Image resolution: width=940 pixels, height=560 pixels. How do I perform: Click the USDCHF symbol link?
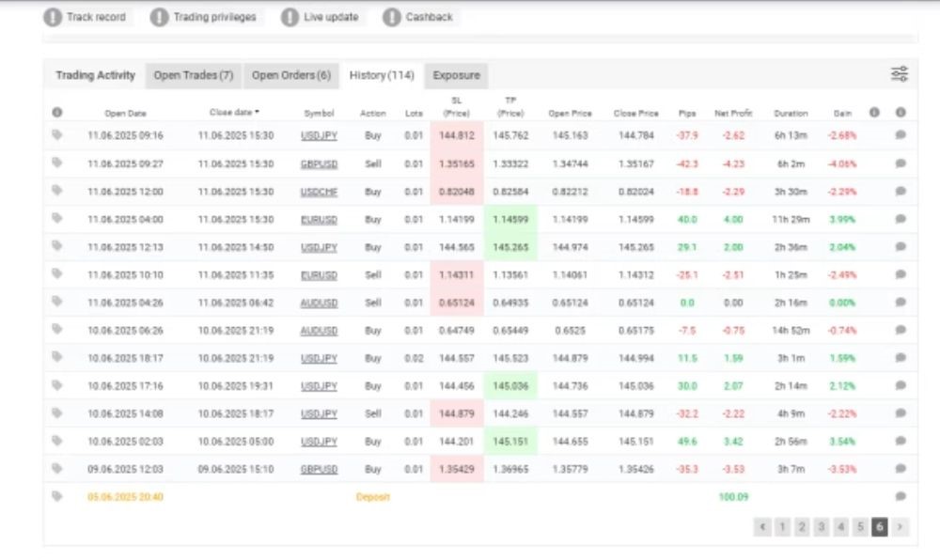(320, 192)
